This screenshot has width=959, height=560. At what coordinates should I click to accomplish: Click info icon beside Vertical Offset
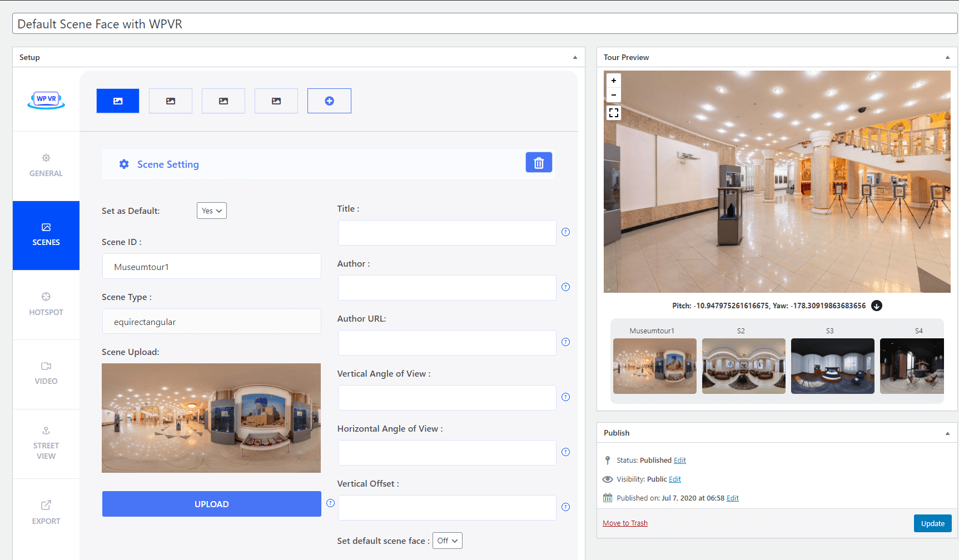pos(565,507)
